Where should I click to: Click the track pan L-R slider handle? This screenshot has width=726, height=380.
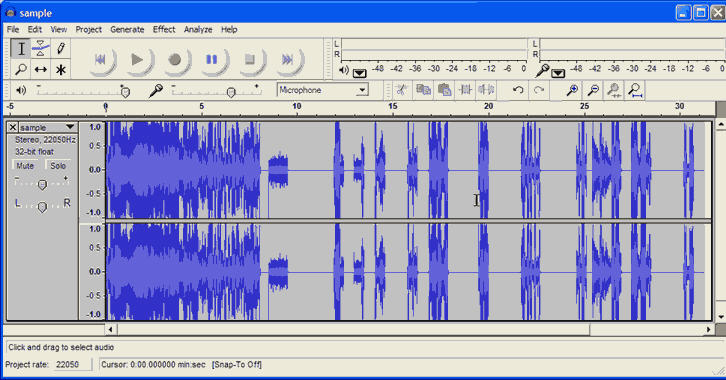tap(42, 206)
